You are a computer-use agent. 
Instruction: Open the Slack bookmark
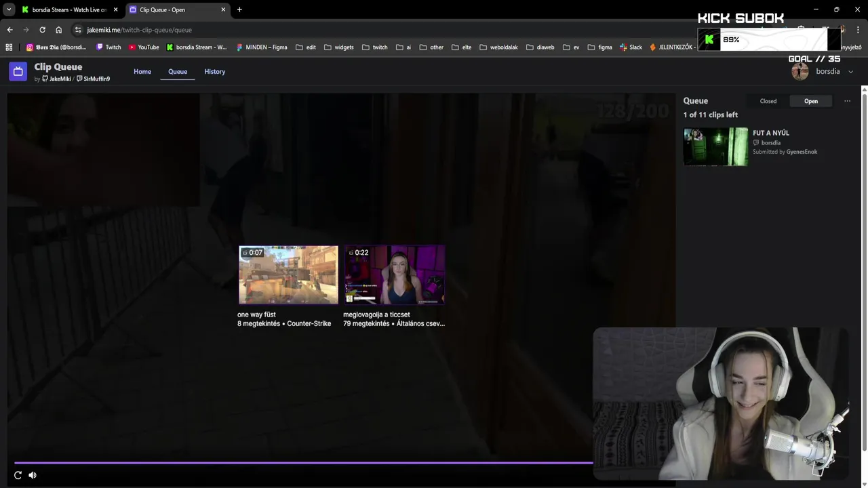pos(631,47)
